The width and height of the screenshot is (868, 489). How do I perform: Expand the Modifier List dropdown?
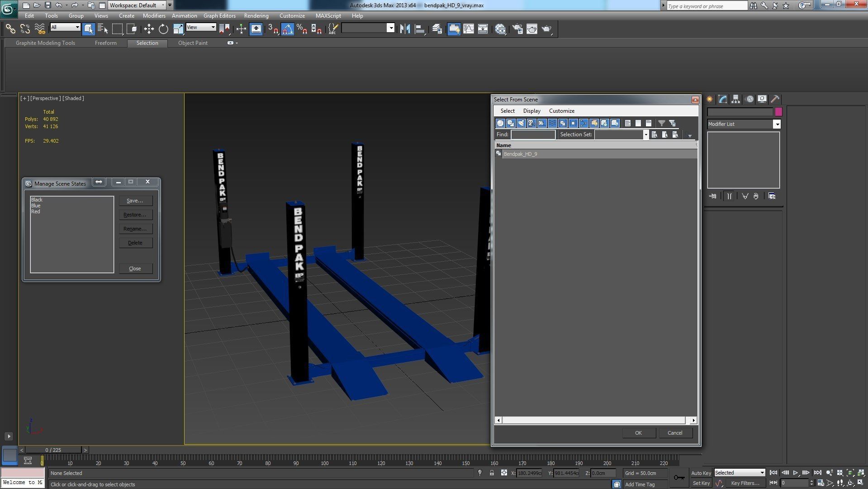(777, 124)
